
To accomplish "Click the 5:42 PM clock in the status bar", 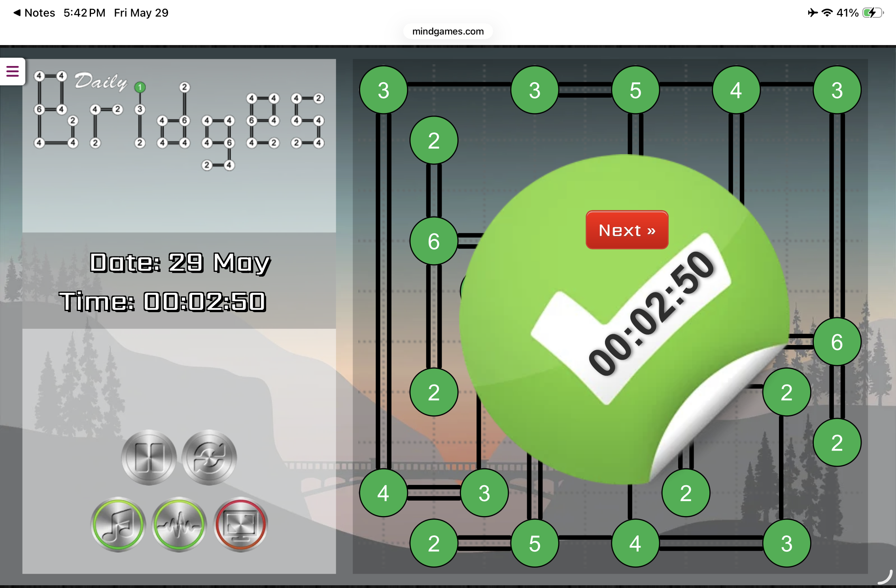I will [x=84, y=13].
